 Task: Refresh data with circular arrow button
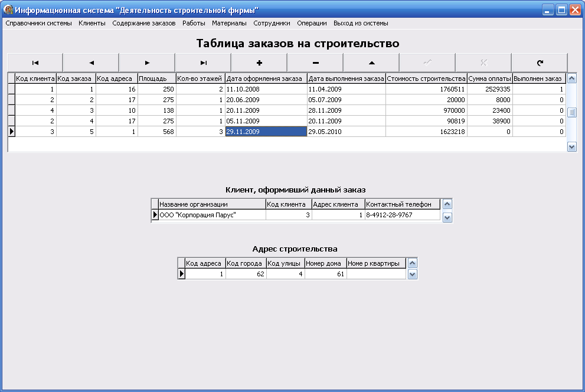click(x=540, y=63)
